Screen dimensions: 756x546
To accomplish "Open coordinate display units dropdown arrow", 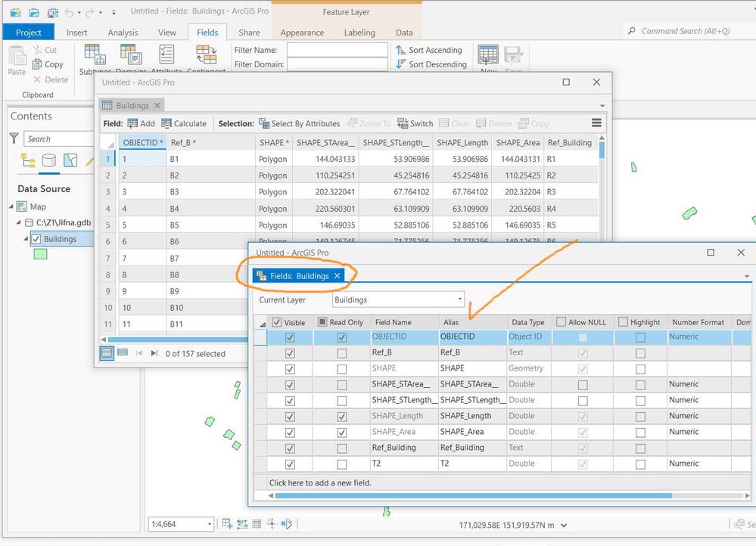I will tap(564, 526).
